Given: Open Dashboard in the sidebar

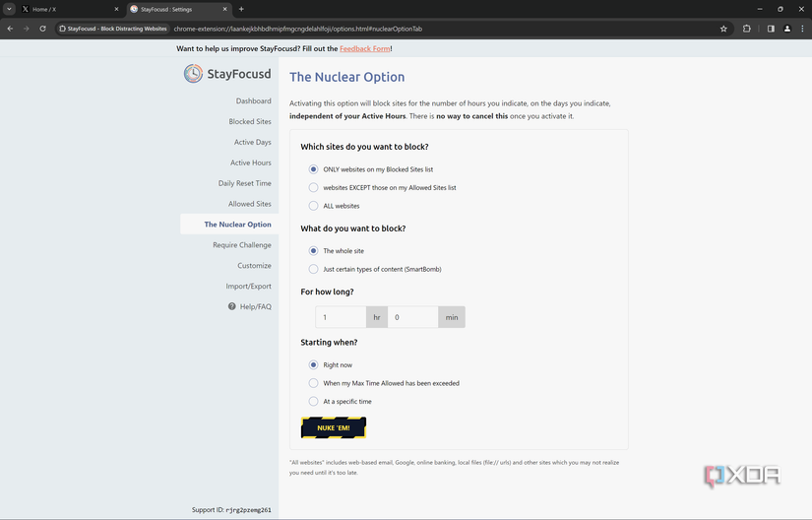Looking at the screenshot, I should 253,101.
